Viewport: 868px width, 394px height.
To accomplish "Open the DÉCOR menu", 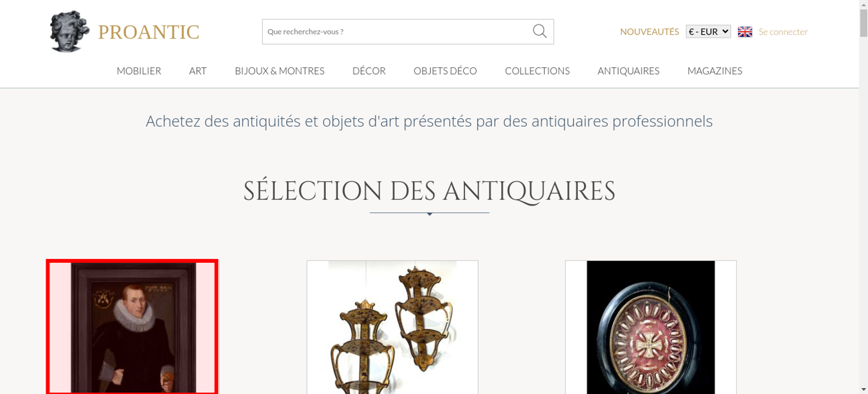I will point(369,71).
